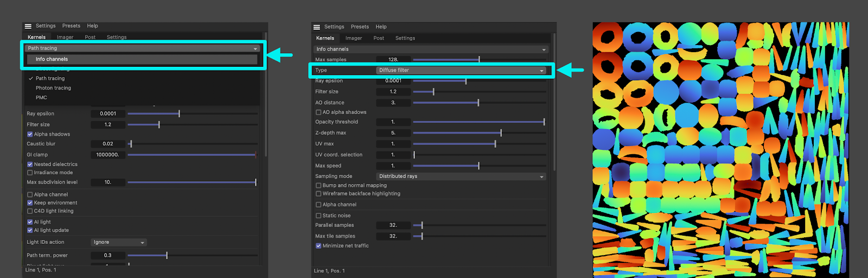Open the hamburger menu icon in the left panel
868x278 pixels.
point(28,26)
